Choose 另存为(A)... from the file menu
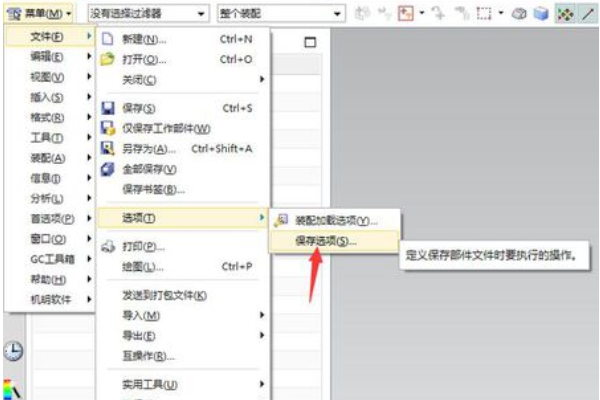The height and width of the screenshot is (400, 600). tap(183, 149)
